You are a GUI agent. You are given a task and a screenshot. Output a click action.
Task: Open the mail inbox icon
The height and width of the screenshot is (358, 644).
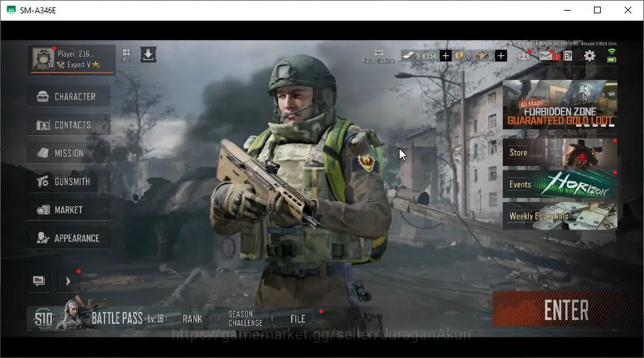point(546,55)
